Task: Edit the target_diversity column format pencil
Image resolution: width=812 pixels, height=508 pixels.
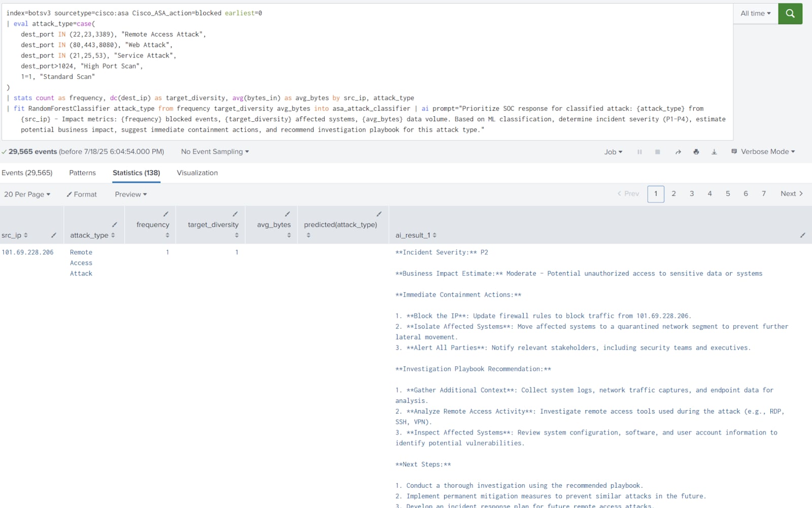Action: [x=235, y=214]
